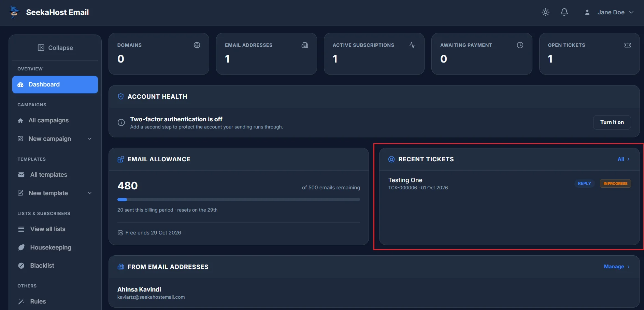Click the Recent Tickets lifebuoy icon
Screen dimensions: 644x310
[x=391, y=159]
